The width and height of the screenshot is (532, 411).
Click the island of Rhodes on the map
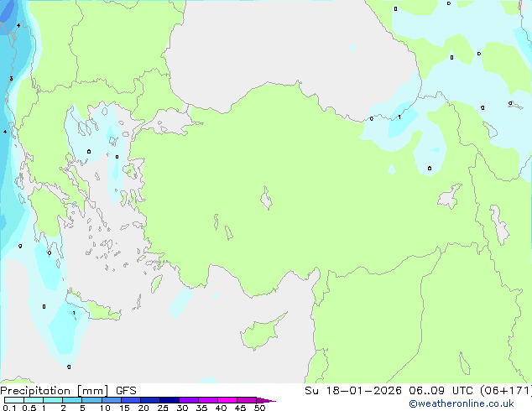[156, 284]
